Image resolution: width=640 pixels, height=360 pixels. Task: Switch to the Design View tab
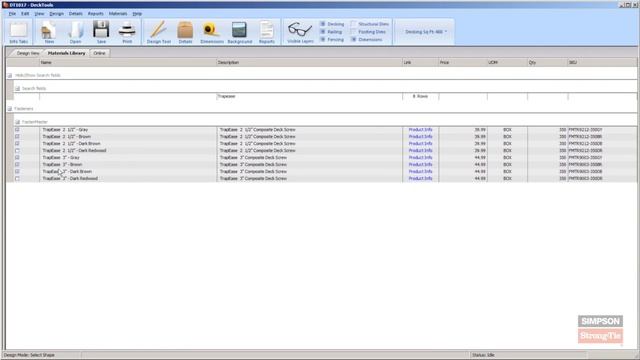pyautogui.click(x=28, y=53)
